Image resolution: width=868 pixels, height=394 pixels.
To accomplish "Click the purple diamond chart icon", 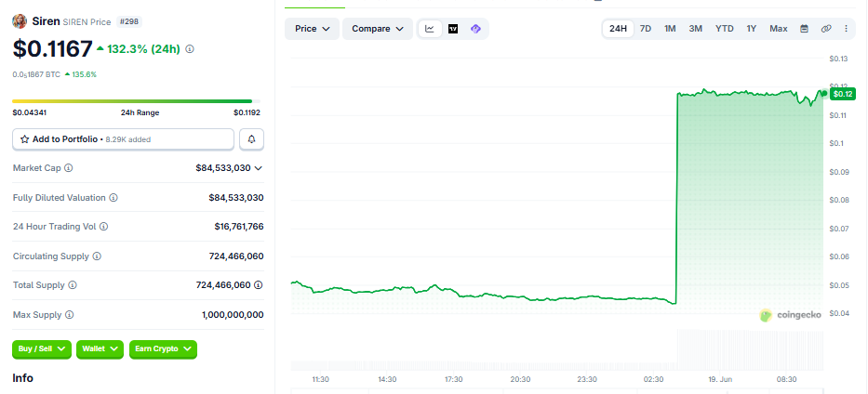I will click(x=475, y=29).
